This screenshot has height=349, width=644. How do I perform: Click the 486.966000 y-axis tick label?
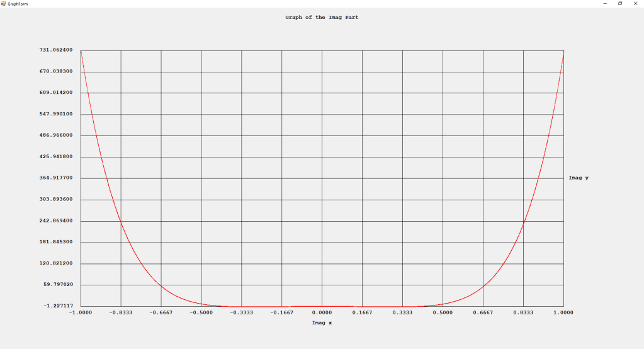click(55, 135)
